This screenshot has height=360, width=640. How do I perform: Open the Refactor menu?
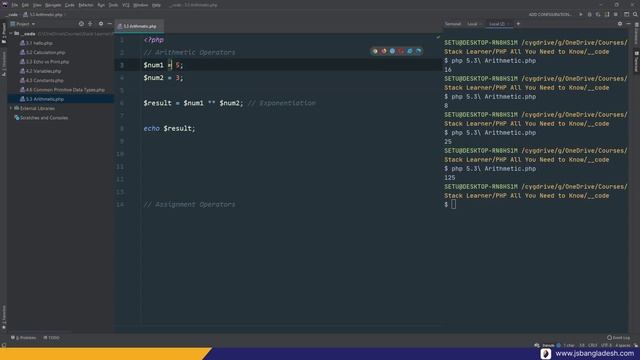[86, 5]
